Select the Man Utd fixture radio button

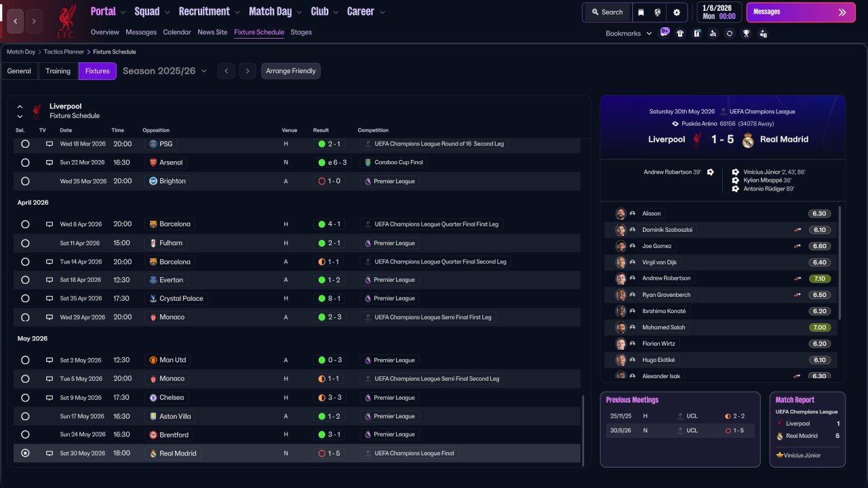(x=25, y=360)
